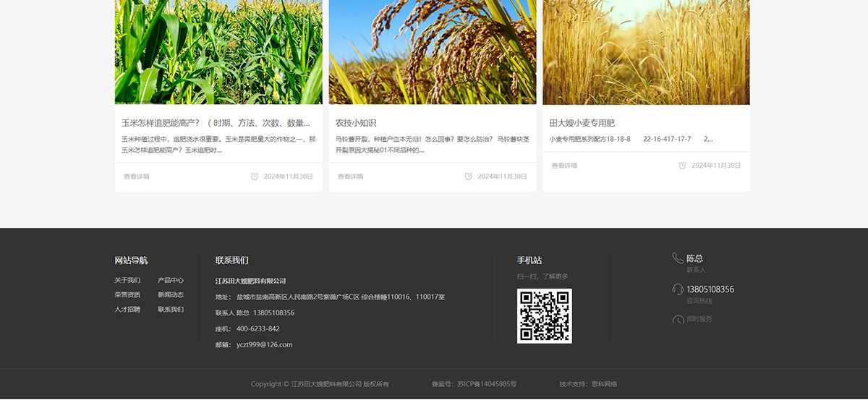This screenshot has height=400, width=868.
Task: Select 人才招聘 in the footer navigation
Action: click(127, 310)
